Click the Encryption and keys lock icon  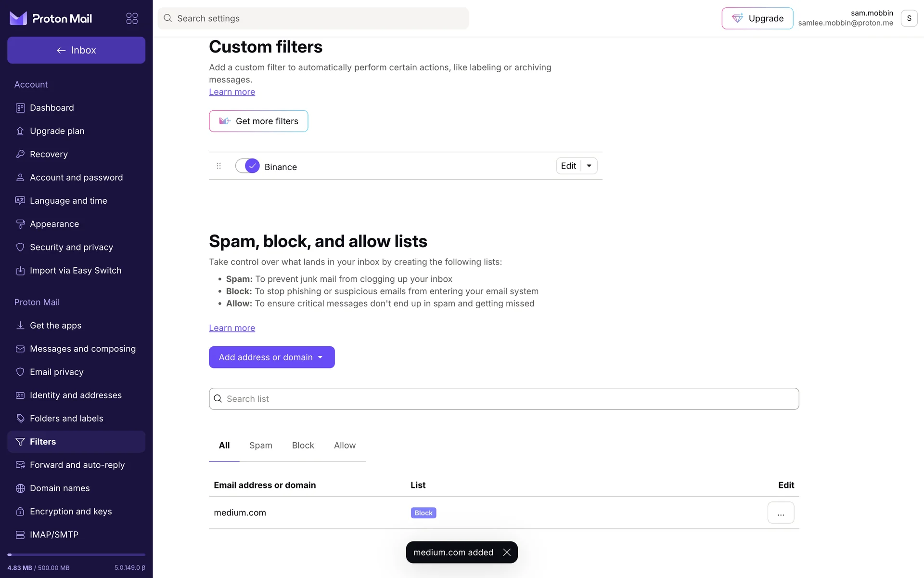coord(20,511)
